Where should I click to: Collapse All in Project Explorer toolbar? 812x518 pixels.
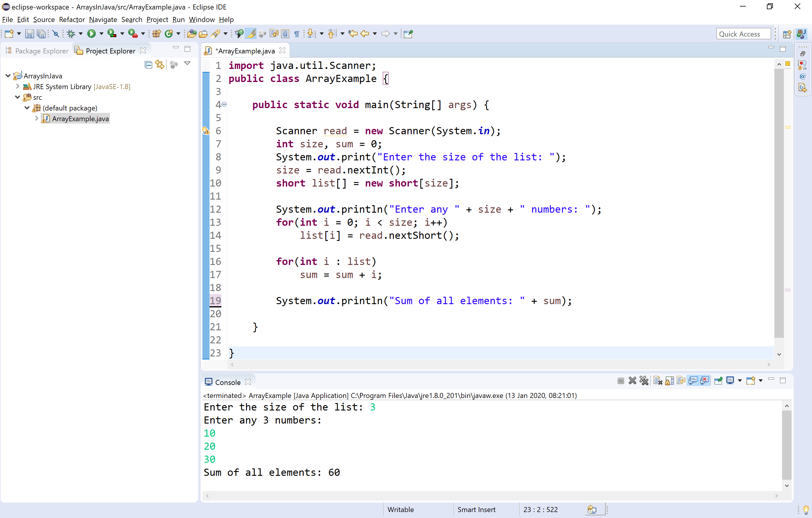point(148,64)
